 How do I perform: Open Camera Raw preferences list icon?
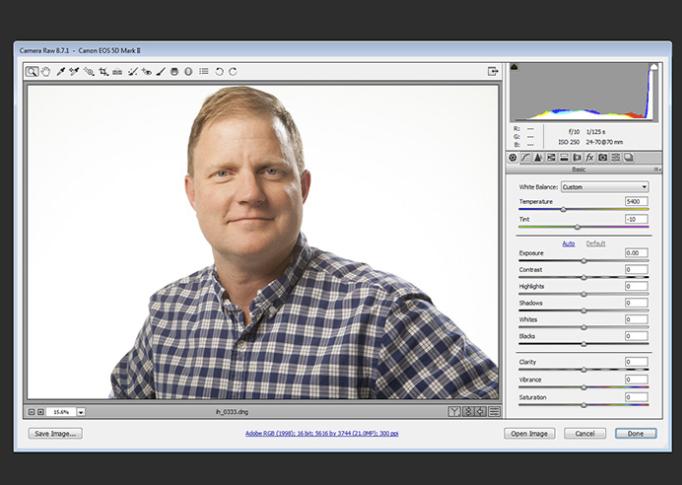point(204,71)
